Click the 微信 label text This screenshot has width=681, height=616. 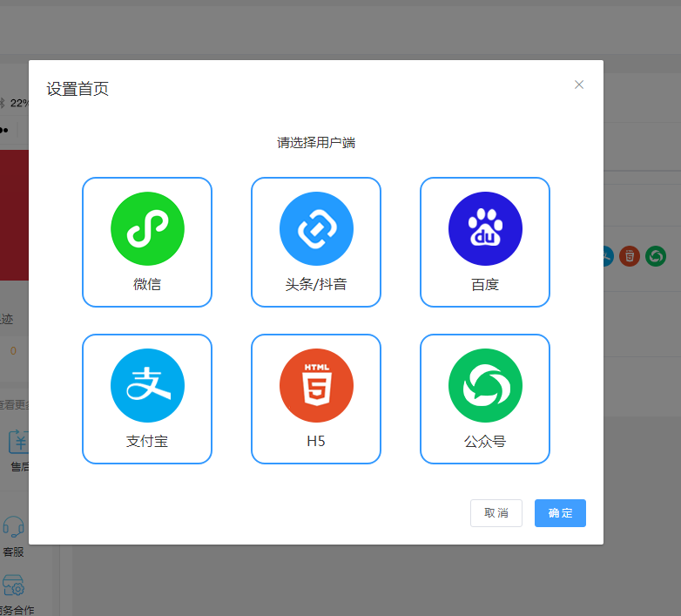click(147, 285)
